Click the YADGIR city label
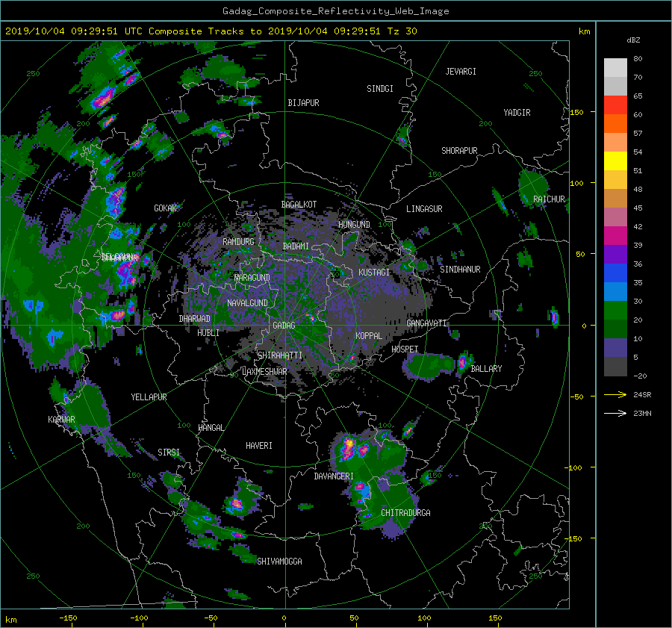Viewport: 672px width, 628px height. pyautogui.click(x=517, y=113)
